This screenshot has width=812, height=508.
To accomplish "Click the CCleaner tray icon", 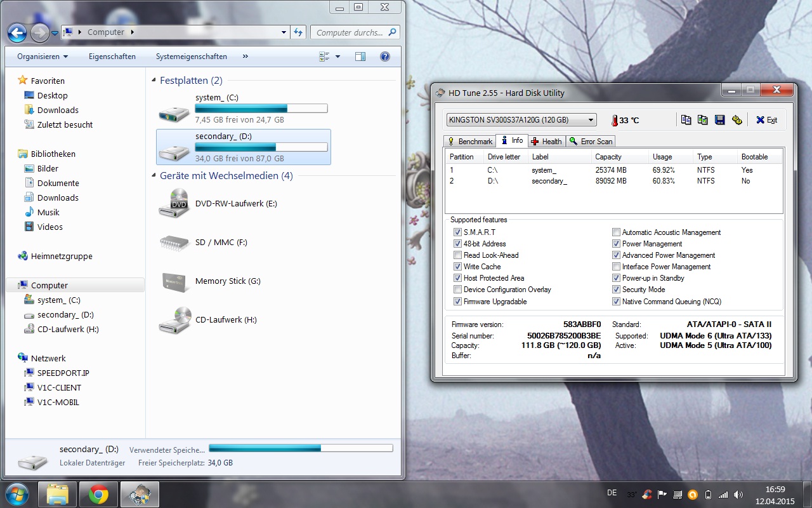I will coord(646,494).
